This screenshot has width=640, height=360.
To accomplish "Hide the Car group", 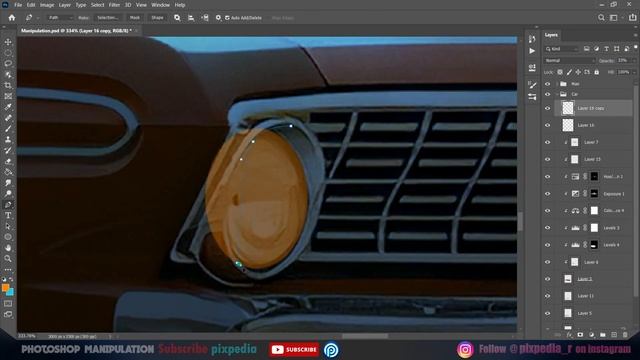I will (x=548, y=94).
